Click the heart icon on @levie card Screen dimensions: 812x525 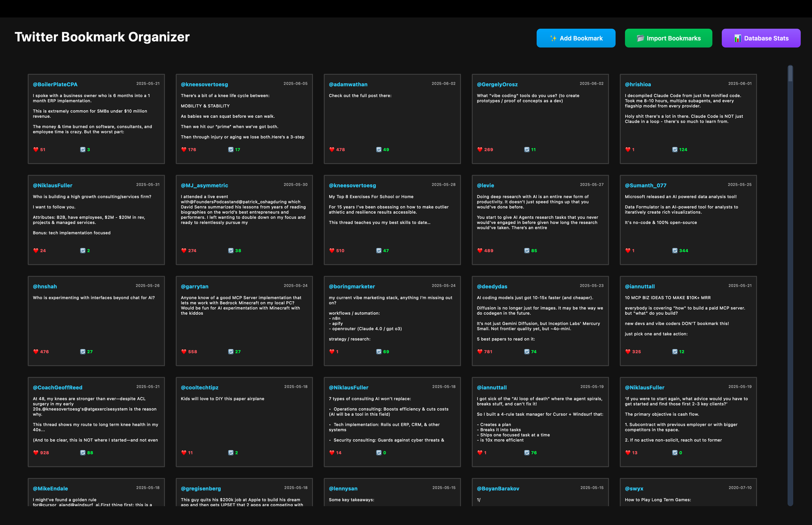[480, 251]
